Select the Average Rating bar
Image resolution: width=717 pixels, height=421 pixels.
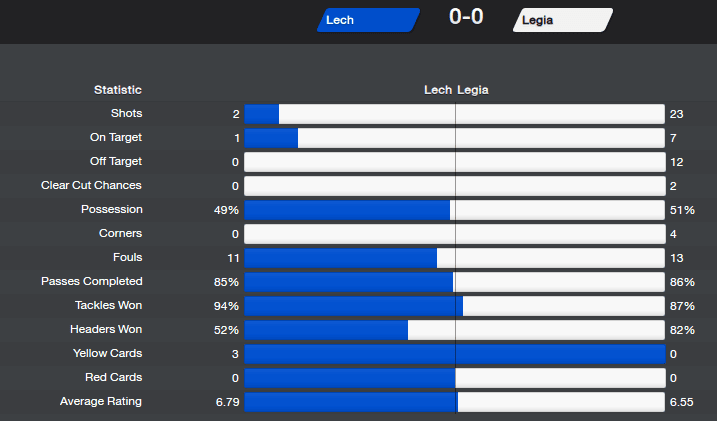click(455, 402)
